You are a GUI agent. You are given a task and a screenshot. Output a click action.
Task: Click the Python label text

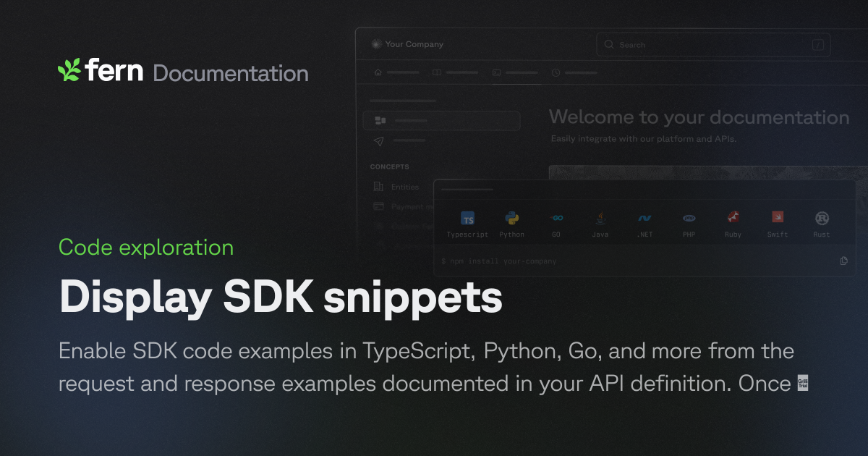point(512,235)
